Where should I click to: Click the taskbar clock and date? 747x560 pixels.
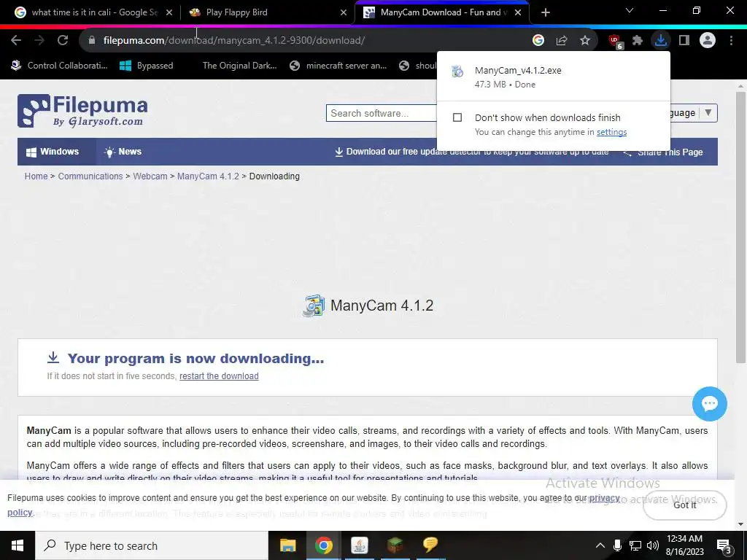(x=684, y=545)
